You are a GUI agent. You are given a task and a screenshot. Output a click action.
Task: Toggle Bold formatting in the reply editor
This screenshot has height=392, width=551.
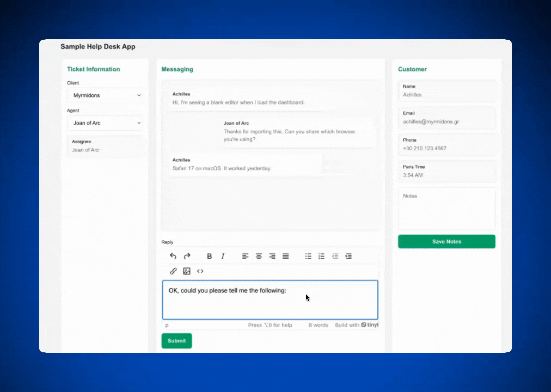[209, 256]
